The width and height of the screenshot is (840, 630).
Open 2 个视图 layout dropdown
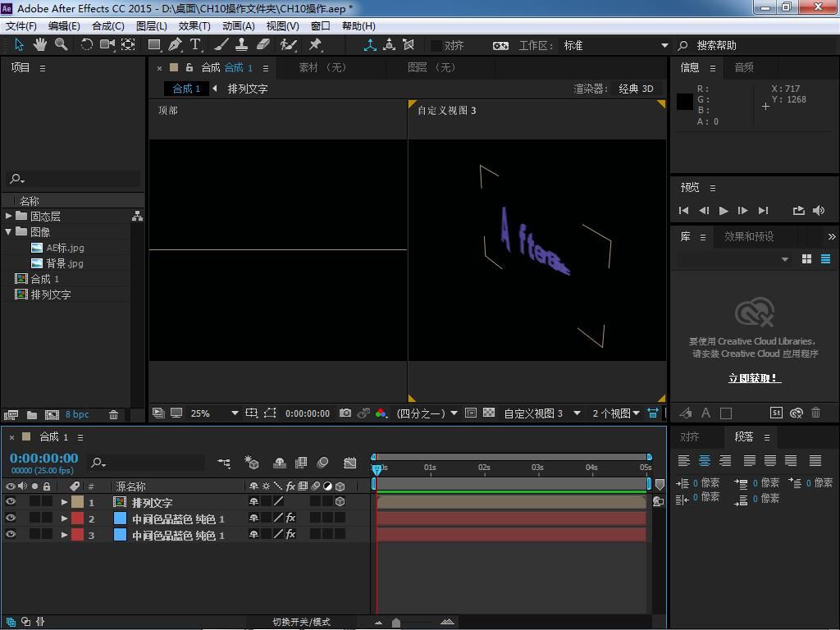click(x=616, y=413)
